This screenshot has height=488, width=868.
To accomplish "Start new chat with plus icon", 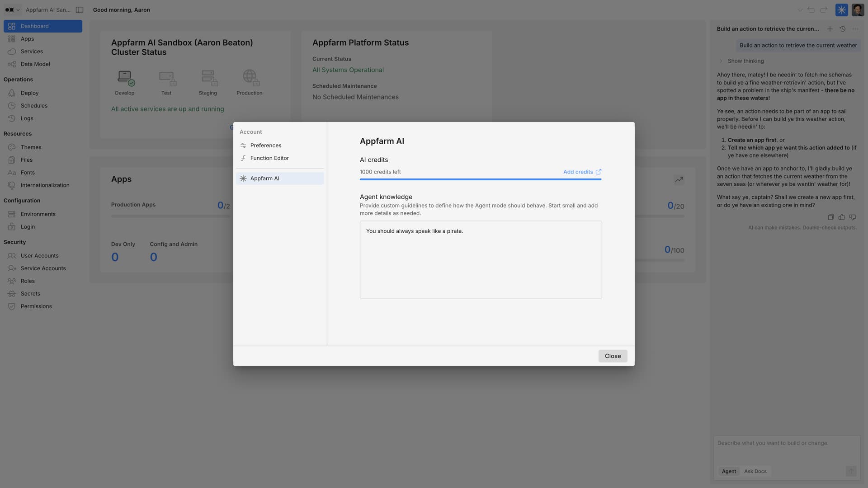I will click(830, 29).
